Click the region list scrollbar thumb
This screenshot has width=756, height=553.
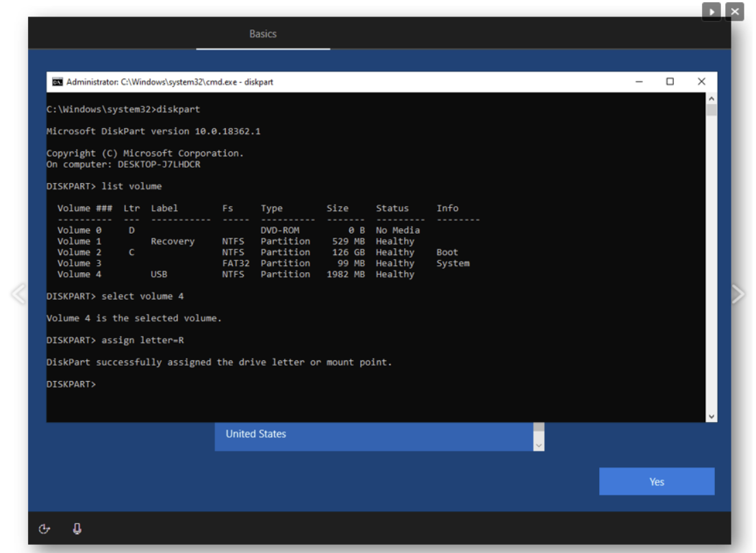tap(538, 428)
